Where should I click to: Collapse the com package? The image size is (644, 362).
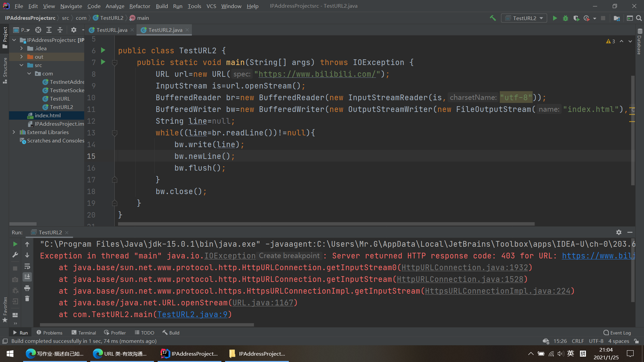pyautogui.click(x=29, y=73)
